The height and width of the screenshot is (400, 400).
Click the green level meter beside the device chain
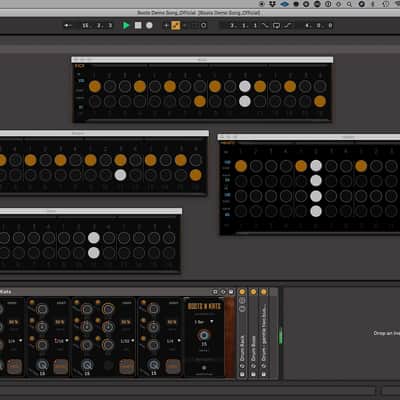click(x=280, y=335)
